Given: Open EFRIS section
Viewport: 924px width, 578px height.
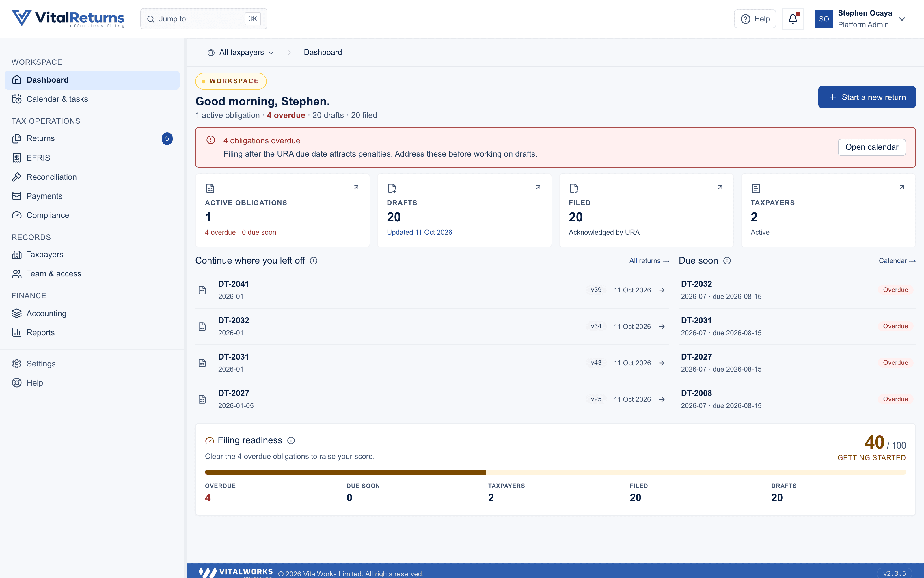Looking at the screenshot, I should click(x=92, y=158).
